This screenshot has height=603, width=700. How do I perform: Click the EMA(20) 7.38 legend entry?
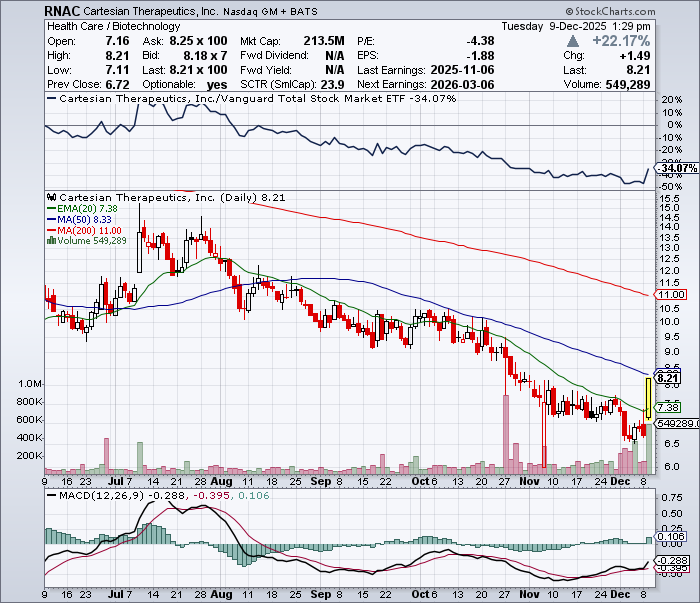[83, 208]
